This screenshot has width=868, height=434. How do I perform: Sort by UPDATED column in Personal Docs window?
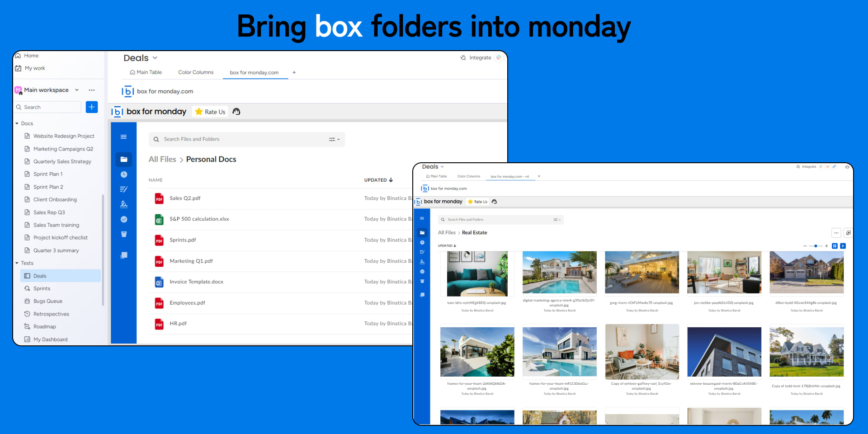click(378, 180)
